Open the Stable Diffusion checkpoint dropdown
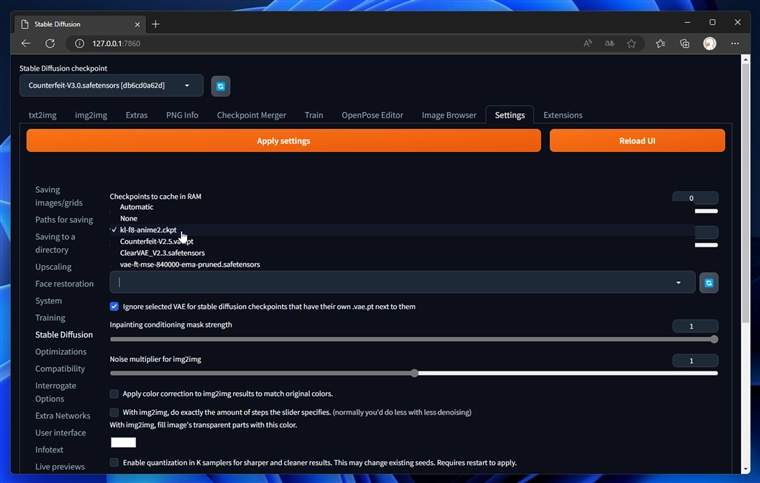 tap(111, 85)
